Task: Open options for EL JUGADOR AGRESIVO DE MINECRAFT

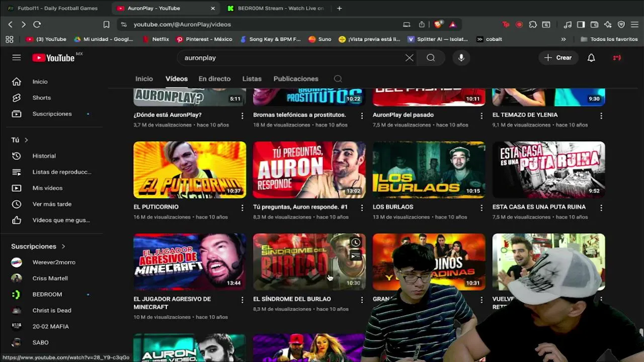Action: pyautogui.click(x=242, y=300)
